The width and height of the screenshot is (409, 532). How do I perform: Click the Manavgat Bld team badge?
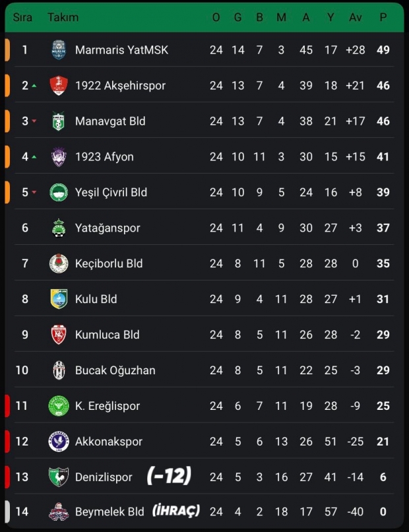click(x=59, y=121)
